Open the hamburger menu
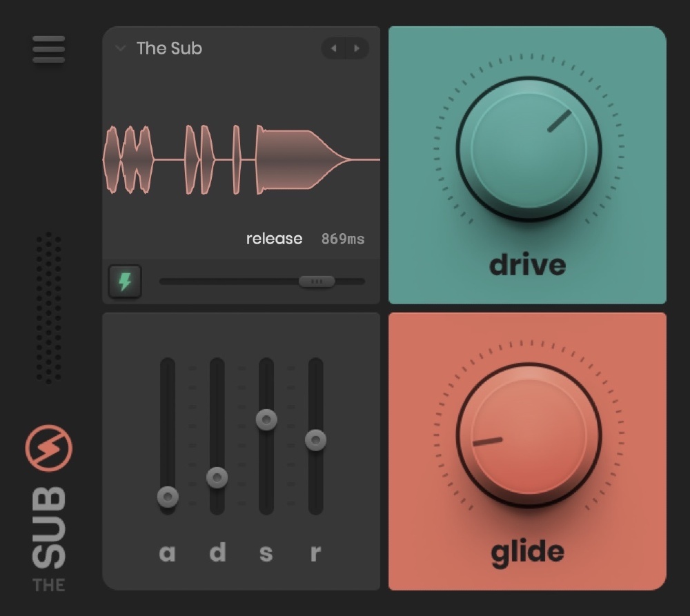This screenshot has width=690, height=616. 48,49
